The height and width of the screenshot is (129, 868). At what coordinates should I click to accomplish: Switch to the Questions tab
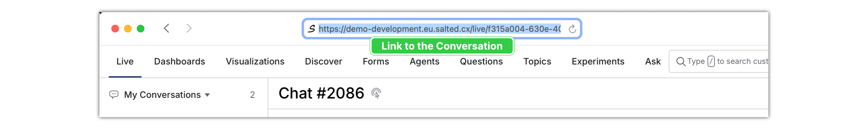point(481,61)
